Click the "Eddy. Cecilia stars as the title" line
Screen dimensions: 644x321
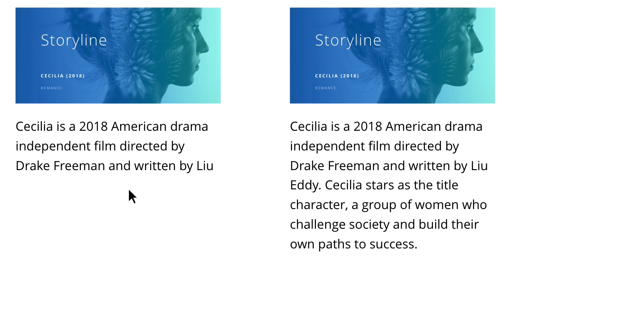pyautogui.click(x=374, y=185)
